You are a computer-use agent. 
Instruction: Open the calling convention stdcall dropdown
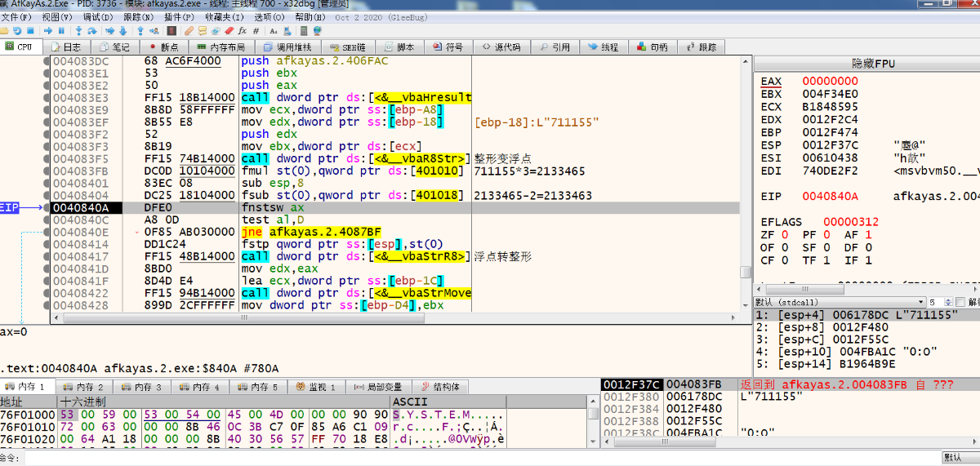(840, 302)
